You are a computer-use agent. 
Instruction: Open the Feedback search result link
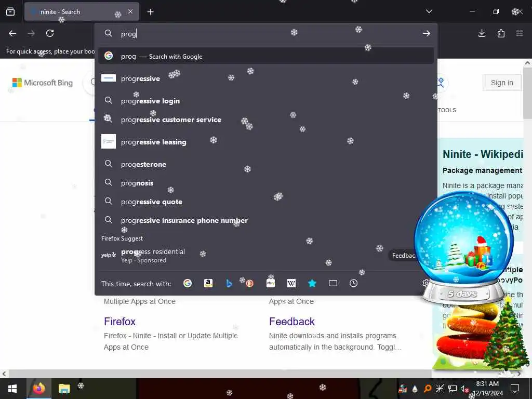point(292,321)
